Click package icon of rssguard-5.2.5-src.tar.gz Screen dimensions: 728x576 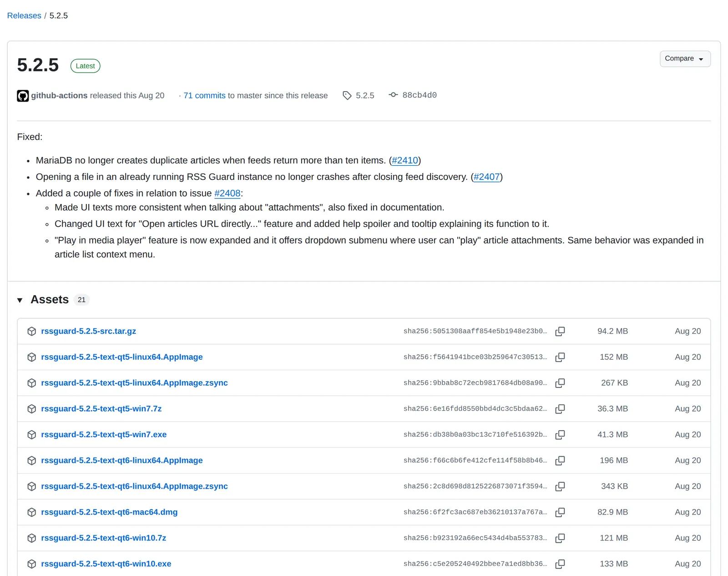31,331
